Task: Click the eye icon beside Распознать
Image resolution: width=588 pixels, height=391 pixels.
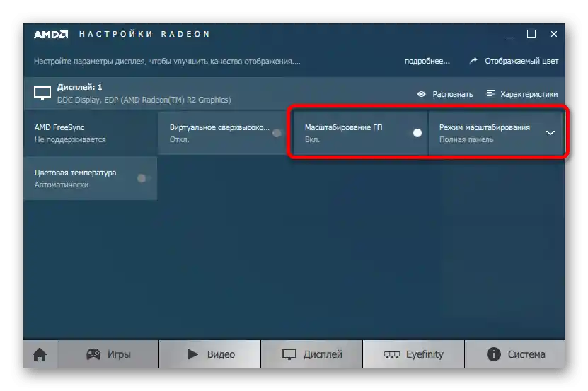Action: [422, 94]
